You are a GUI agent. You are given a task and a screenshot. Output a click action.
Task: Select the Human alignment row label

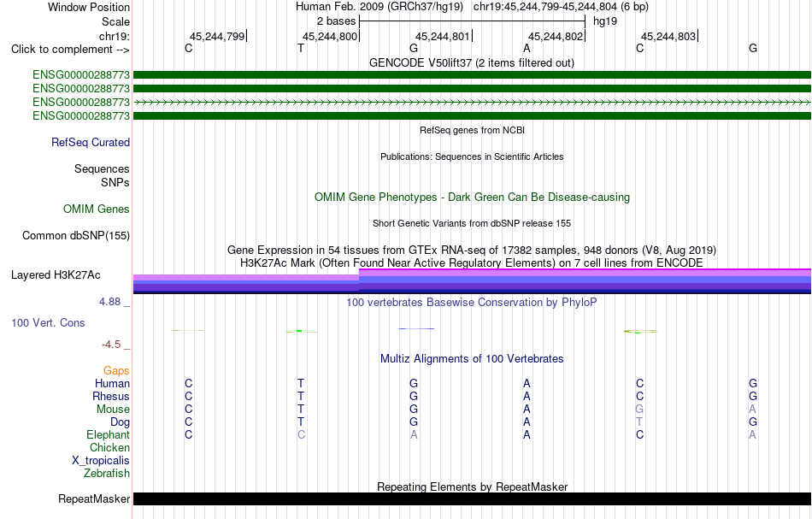point(112,383)
